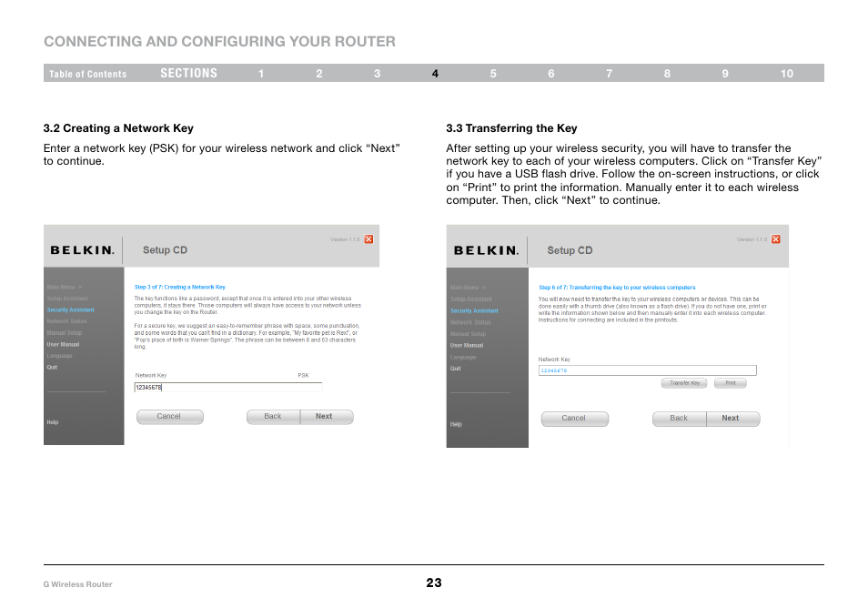Jump to section 10

787,74
